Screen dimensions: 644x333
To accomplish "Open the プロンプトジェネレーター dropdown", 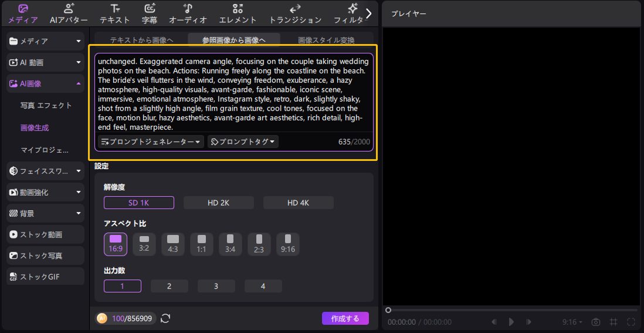I will tap(151, 142).
